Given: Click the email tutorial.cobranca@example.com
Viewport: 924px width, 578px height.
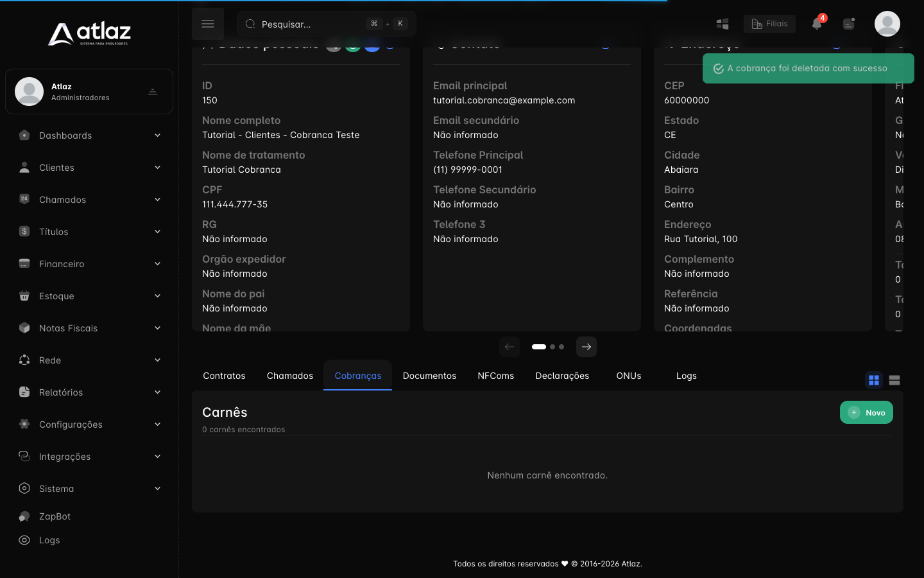Looking at the screenshot, I should click(504, 100).
